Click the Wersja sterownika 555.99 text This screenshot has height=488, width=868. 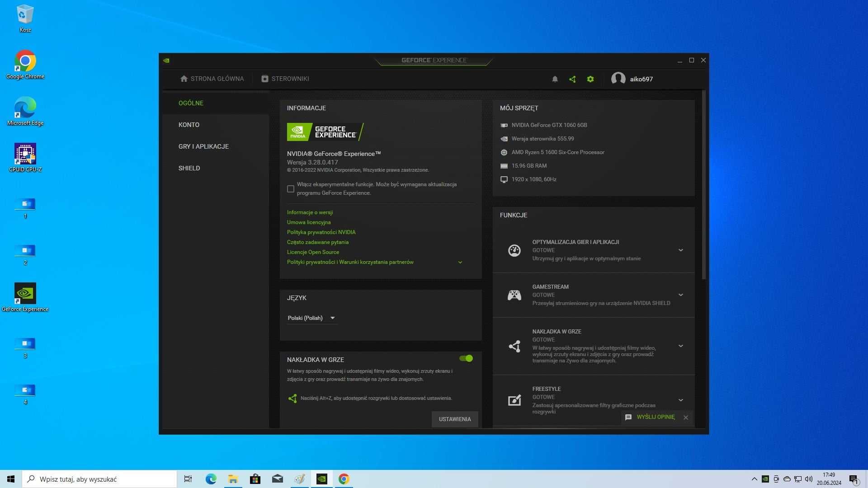tap(542, 139)
